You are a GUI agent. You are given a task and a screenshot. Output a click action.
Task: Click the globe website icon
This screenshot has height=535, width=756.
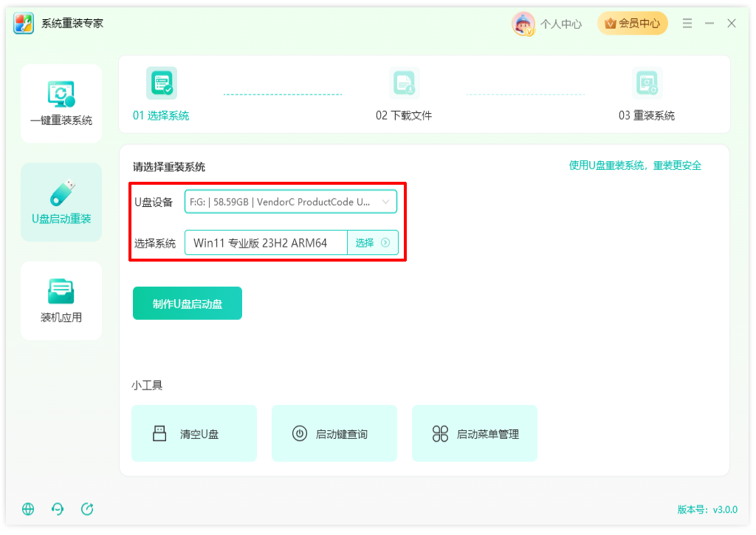pos(29,509)
